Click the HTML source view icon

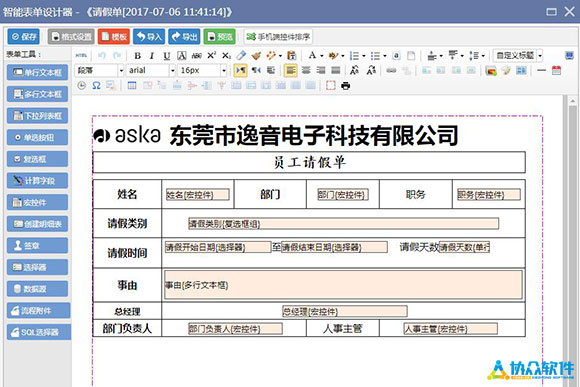[81, 55]
